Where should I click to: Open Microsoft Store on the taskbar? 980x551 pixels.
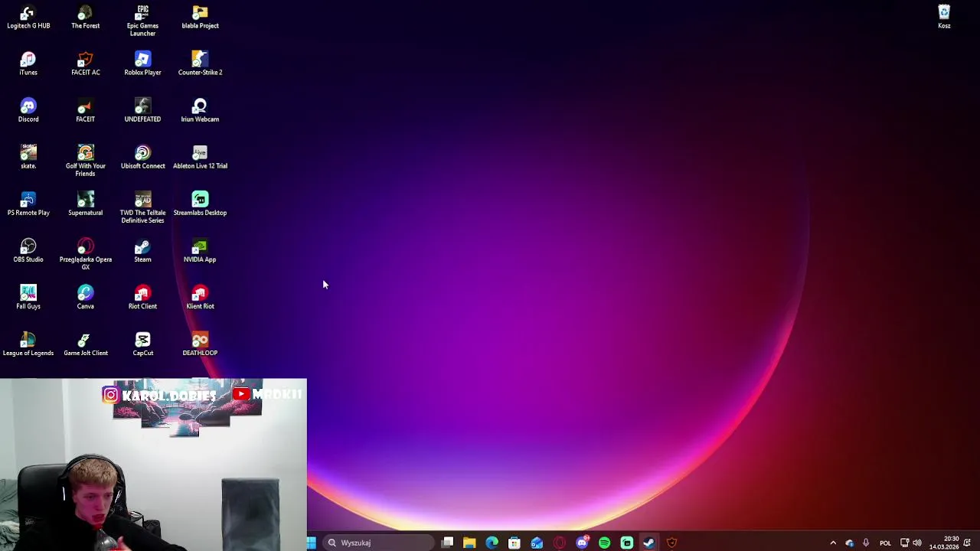tap(514, 543)
